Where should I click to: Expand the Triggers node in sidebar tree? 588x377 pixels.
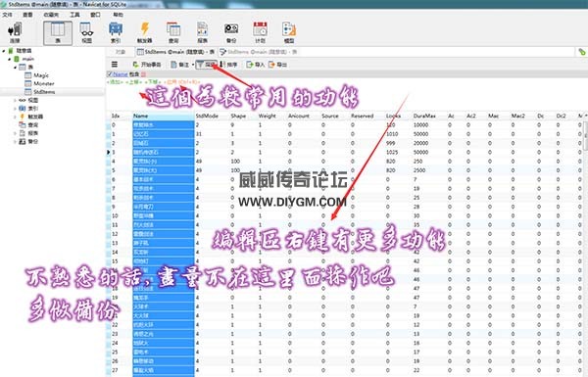point(15,117)
